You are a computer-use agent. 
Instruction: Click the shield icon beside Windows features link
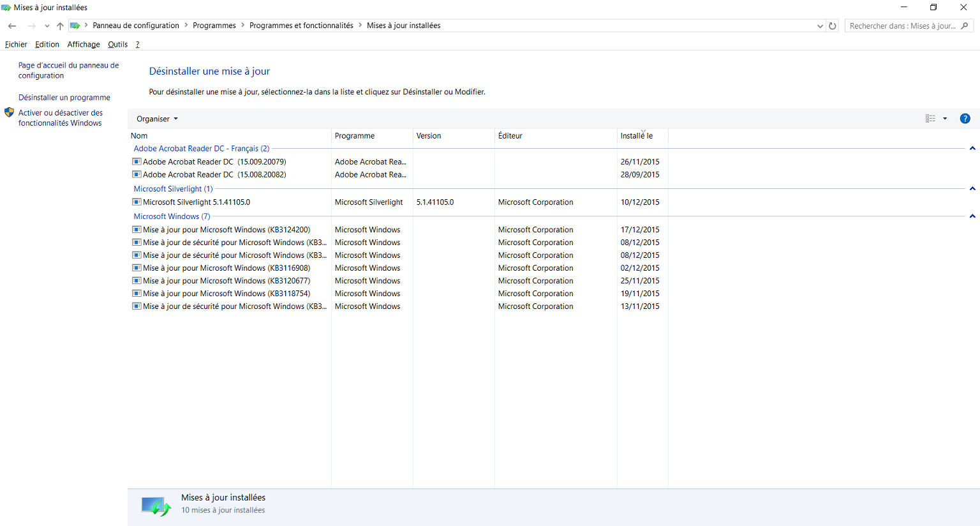pos(9,112)
